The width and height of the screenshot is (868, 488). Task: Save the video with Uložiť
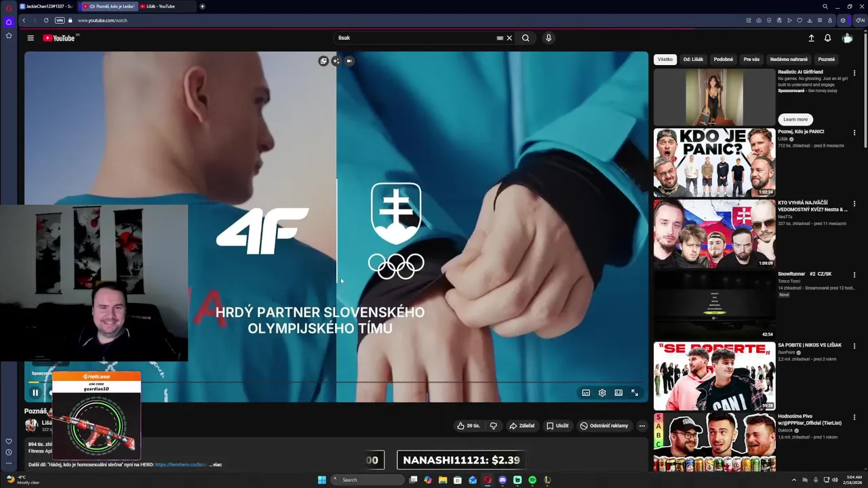[558, 426]
